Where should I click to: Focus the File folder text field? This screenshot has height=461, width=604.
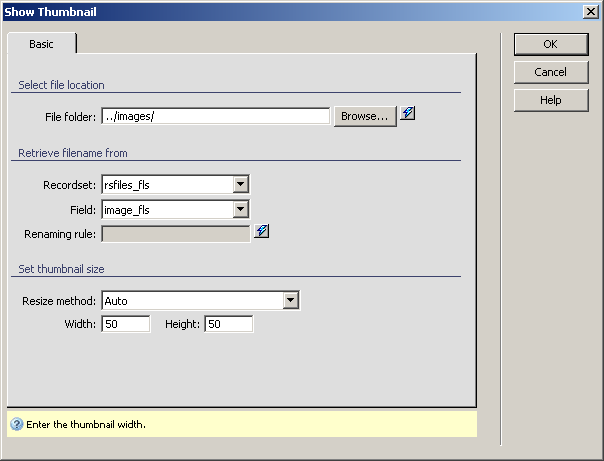[x=215, y=116]
